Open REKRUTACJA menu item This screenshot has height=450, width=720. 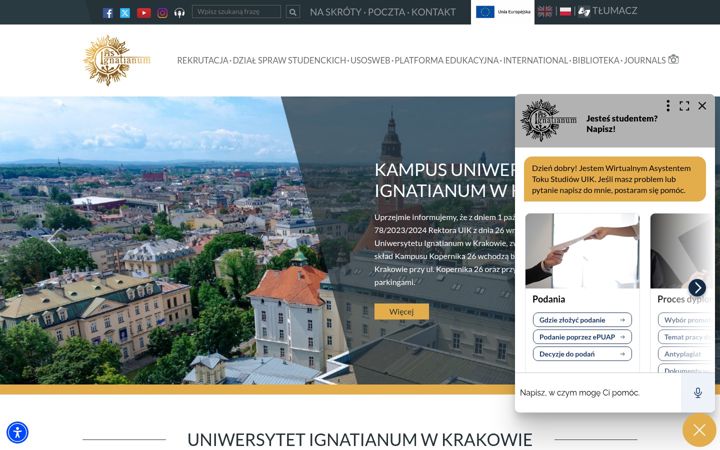pos(202,60)
